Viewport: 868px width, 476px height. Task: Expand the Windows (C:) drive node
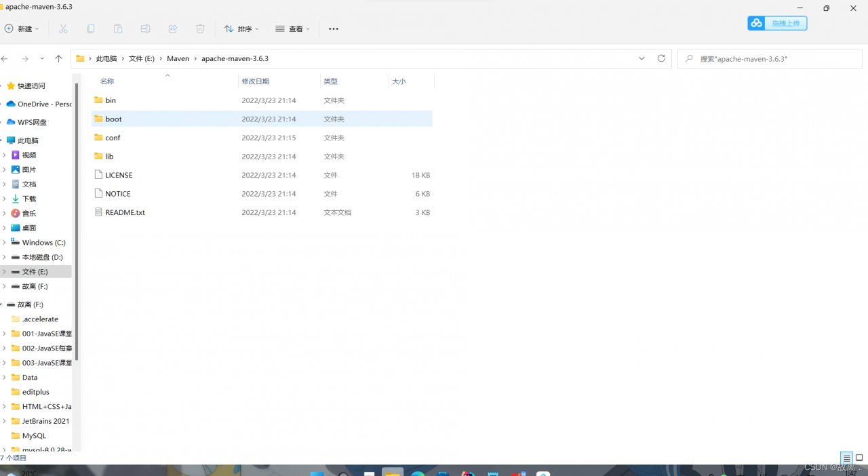click(4, 243)
